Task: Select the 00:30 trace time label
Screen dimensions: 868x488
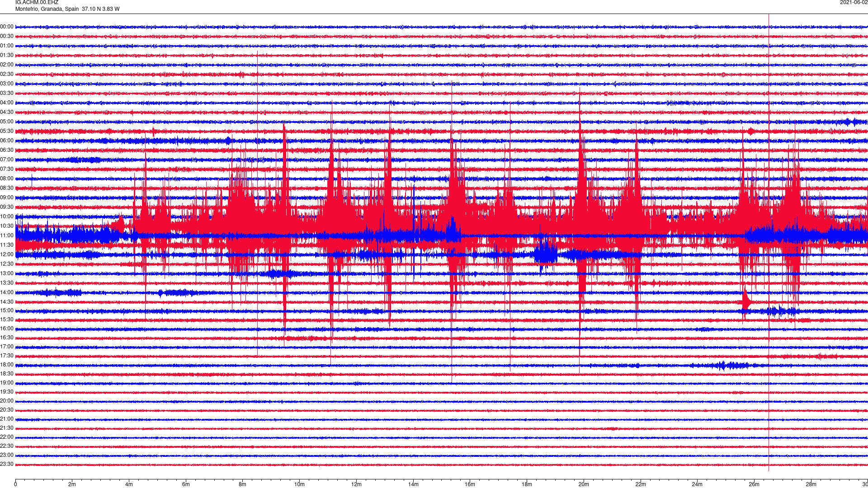Action: click(x=7, y=37)
